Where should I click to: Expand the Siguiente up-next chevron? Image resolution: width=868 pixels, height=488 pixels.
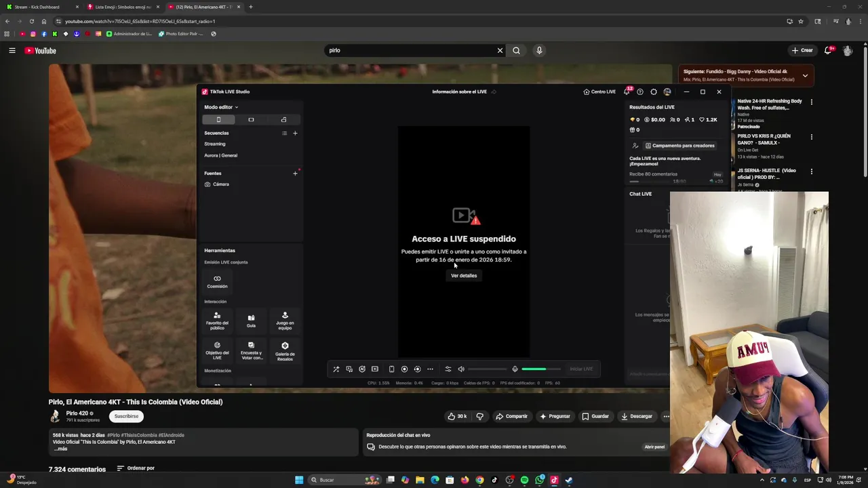click(x=805, y=75)
